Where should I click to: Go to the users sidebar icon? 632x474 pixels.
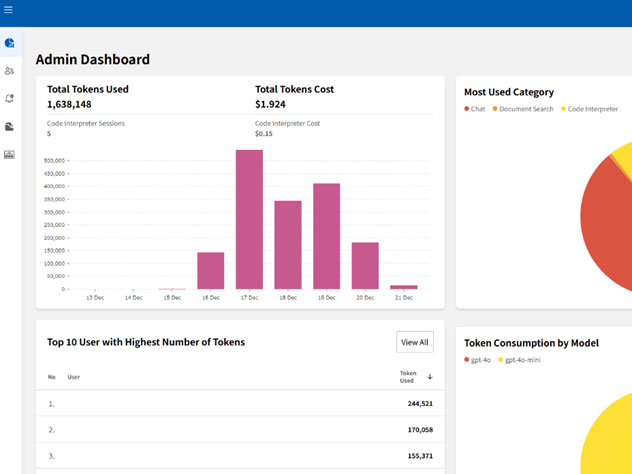[x=10, y=71]
